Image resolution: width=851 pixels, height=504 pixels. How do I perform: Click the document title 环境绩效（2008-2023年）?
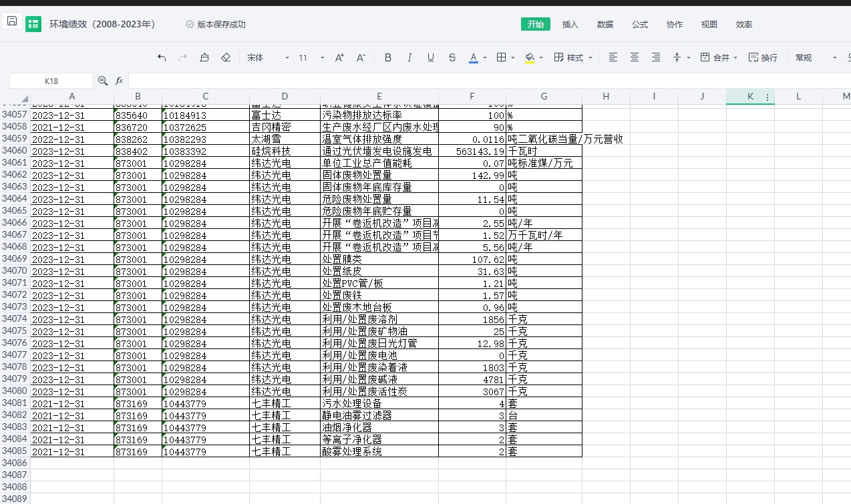pyautogui.click(x=102, y=25)
